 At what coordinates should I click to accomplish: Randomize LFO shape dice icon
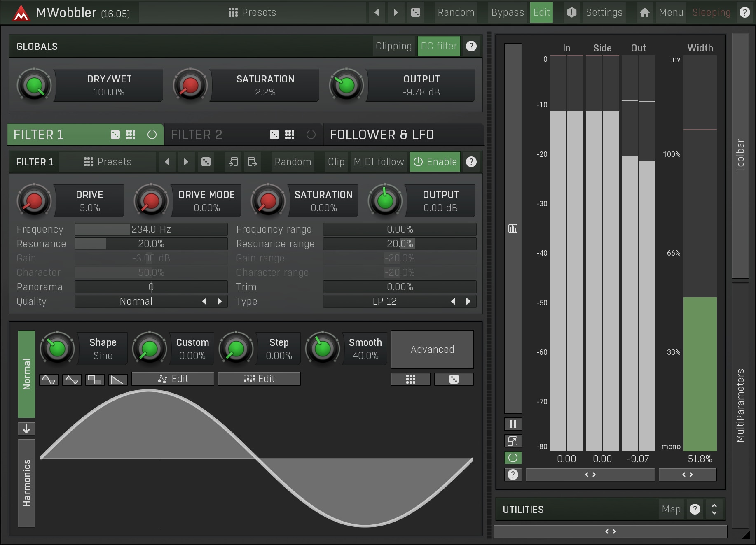(454, 379)
